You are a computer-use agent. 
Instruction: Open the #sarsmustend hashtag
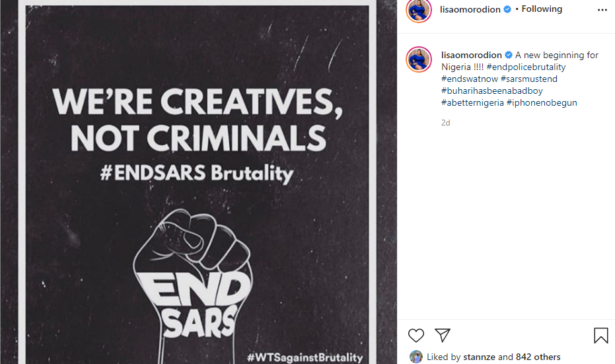point(528,79)
